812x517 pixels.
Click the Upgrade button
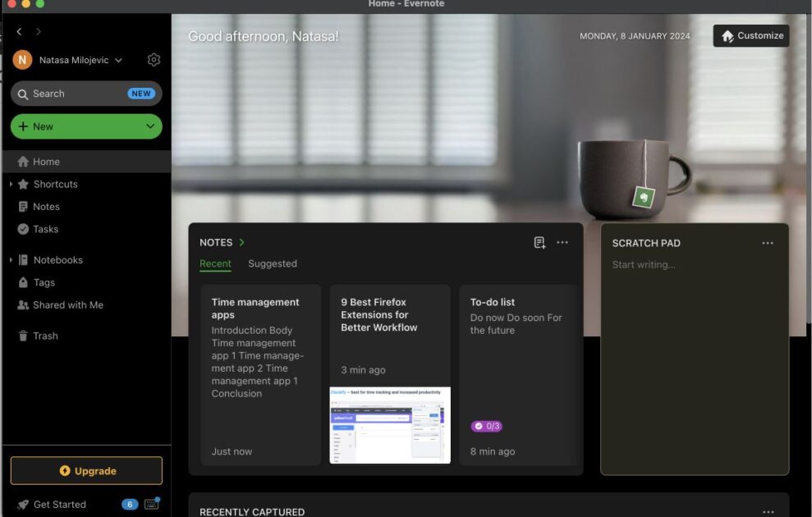(x=86, y=471)
